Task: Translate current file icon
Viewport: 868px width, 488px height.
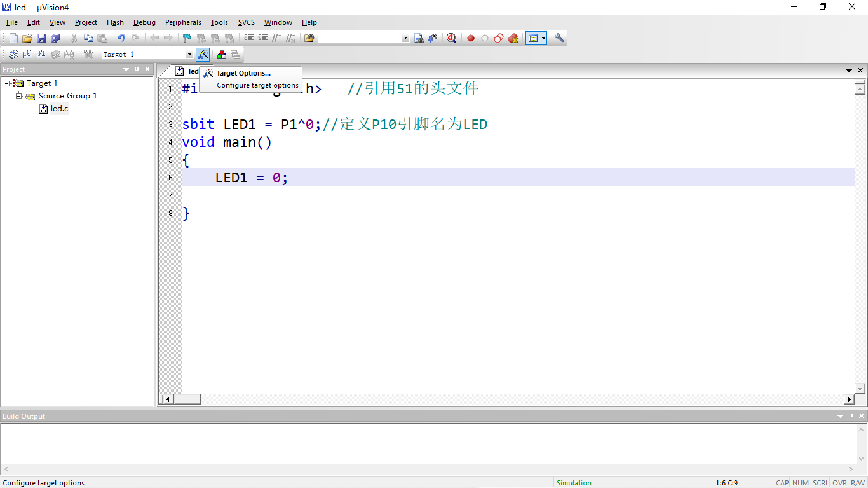Action: [x=13, y=55]
